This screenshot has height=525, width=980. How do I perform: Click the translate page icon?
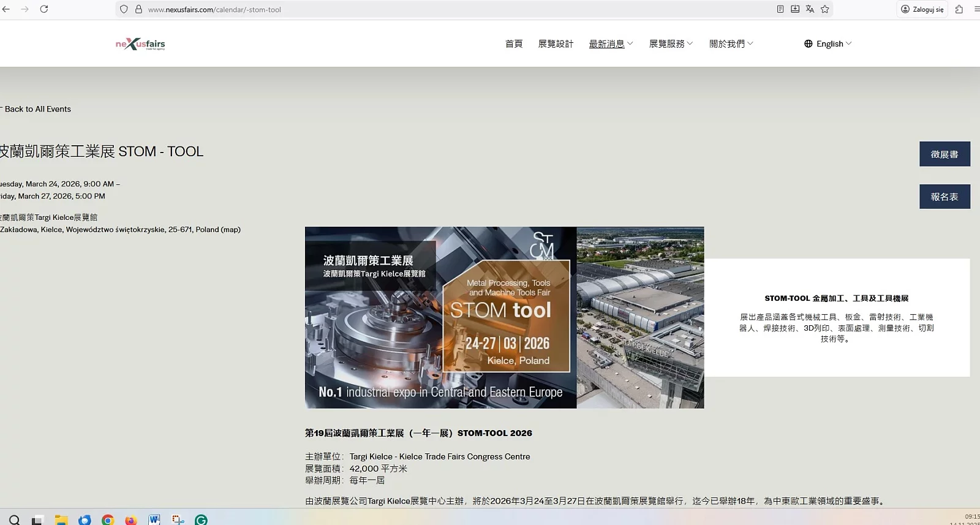pos(810,9)
